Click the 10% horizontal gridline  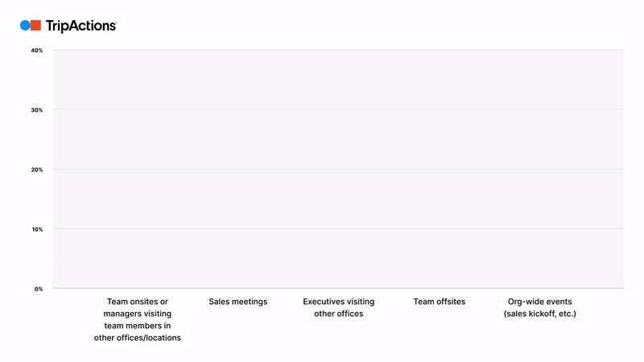pyautogui.click(x=338, y=228)
